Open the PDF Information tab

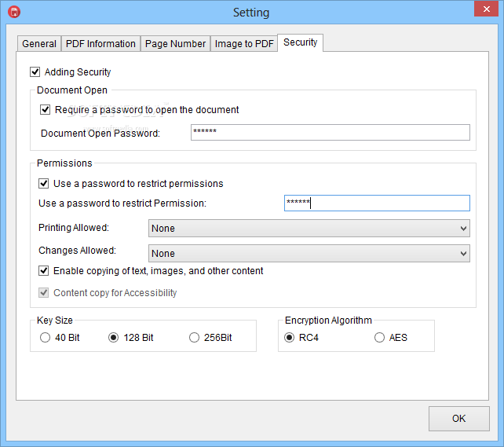tap(100, 43)
